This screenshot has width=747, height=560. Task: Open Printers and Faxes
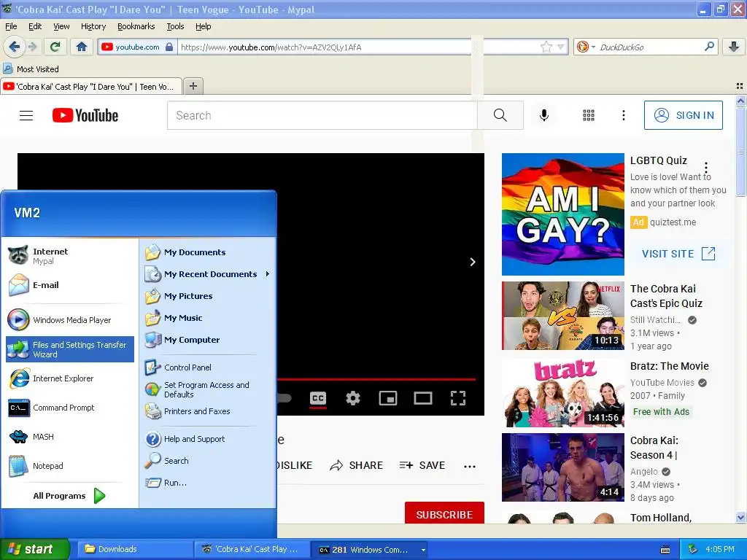point(208,411)
